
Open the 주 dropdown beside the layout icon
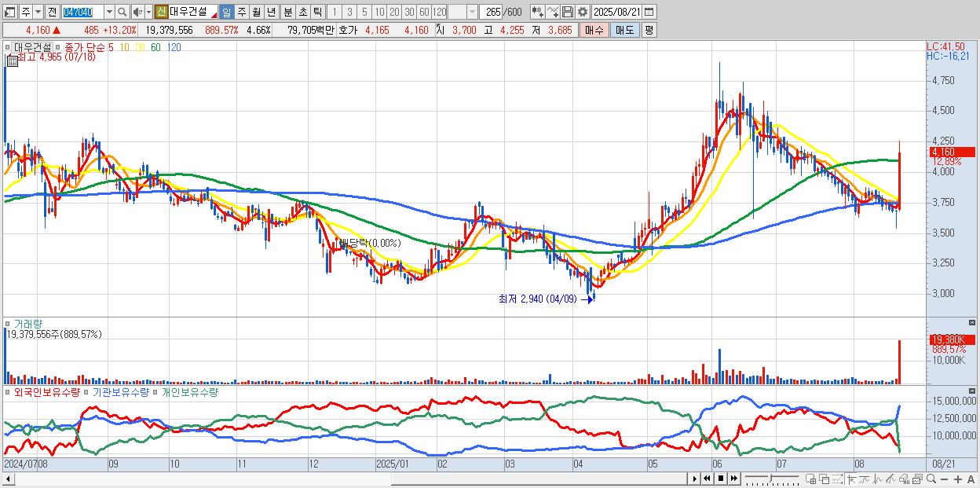coord(38,12)
